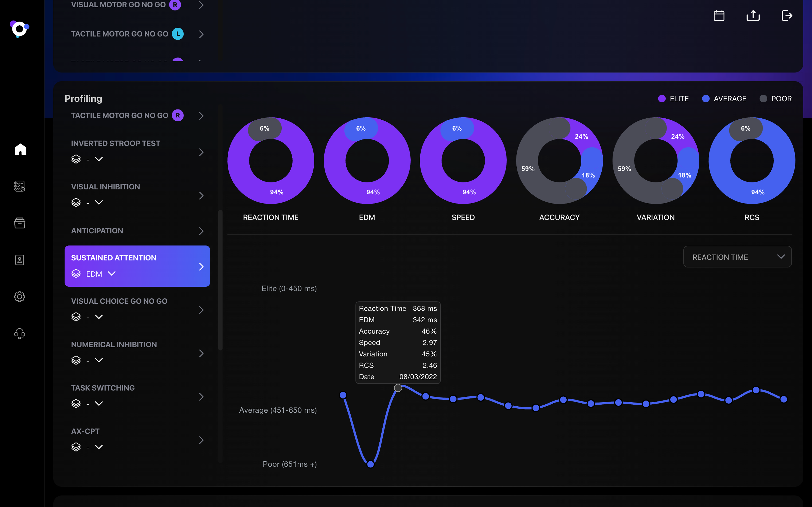Expand EDM dropdown under Sustained Attention

[x=111, y=274]
